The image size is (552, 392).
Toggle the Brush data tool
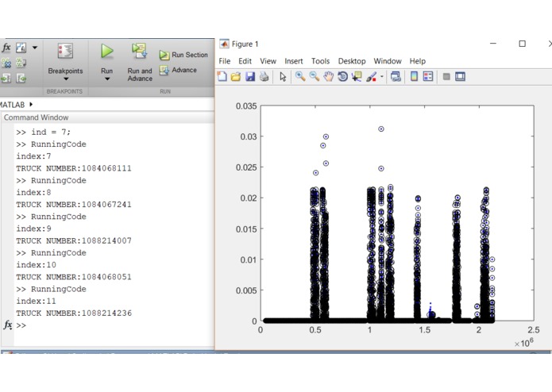tap(371, 76)
